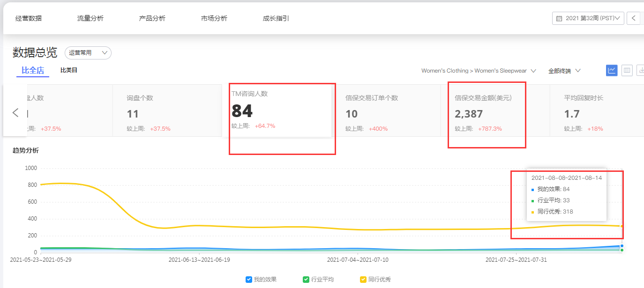Switch to line chart trend view
Viewport: 644px width, 288px height.
pyautogui.click(x=612, y=71)
